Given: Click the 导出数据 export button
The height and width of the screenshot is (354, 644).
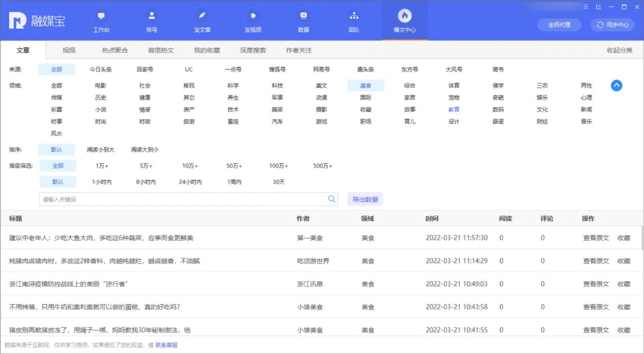Looking at the screenshot, I should [x=365, y=199].
